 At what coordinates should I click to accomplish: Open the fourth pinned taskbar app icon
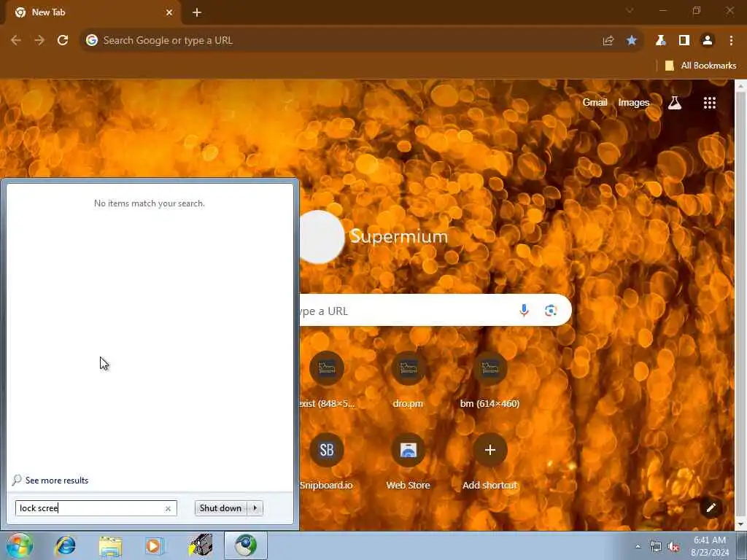200,546
